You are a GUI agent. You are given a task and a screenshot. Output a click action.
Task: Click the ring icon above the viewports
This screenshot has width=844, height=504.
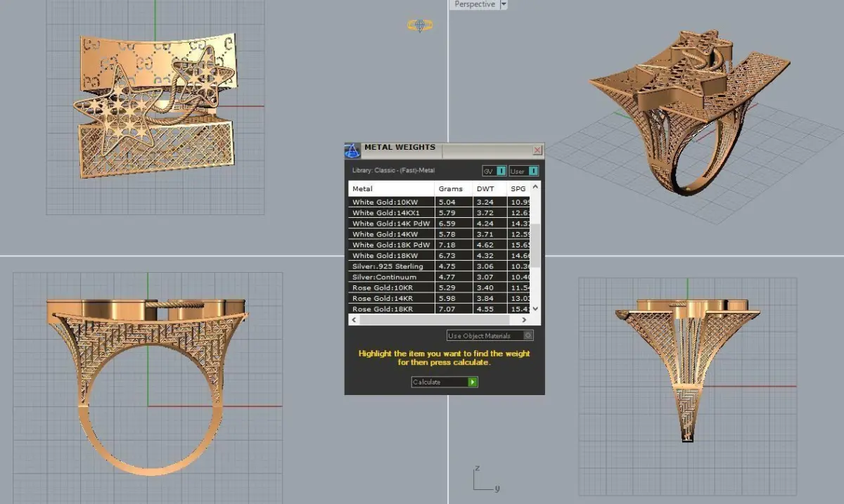tap(420, 25)
